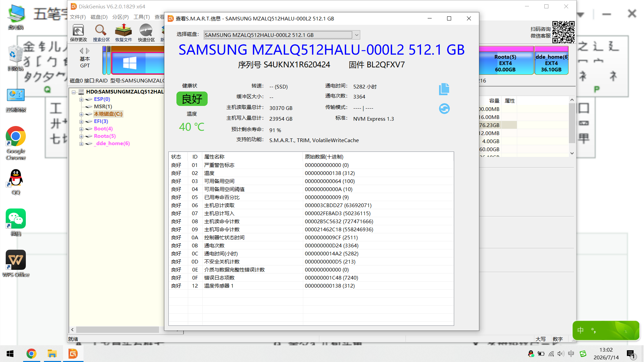Click the QR code image in DiskGenius window
Screen dimensions: 644x362
click(563, 32)
